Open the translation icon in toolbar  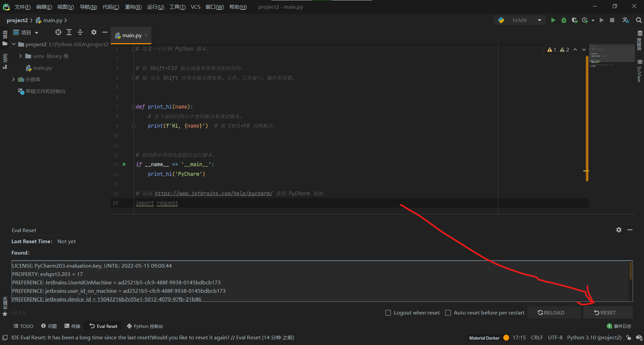click(626, 20)
